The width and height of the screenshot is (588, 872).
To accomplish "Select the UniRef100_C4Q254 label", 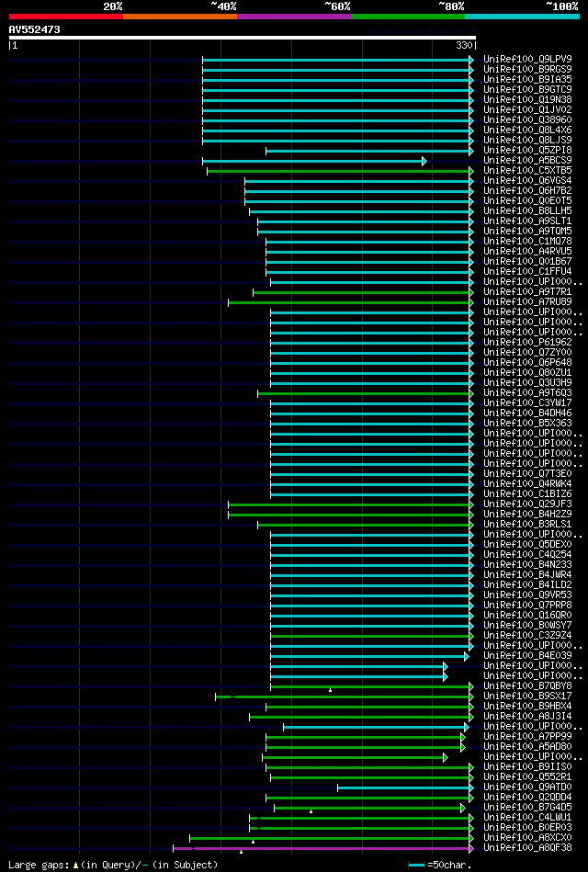I will [x=527, y=555].
